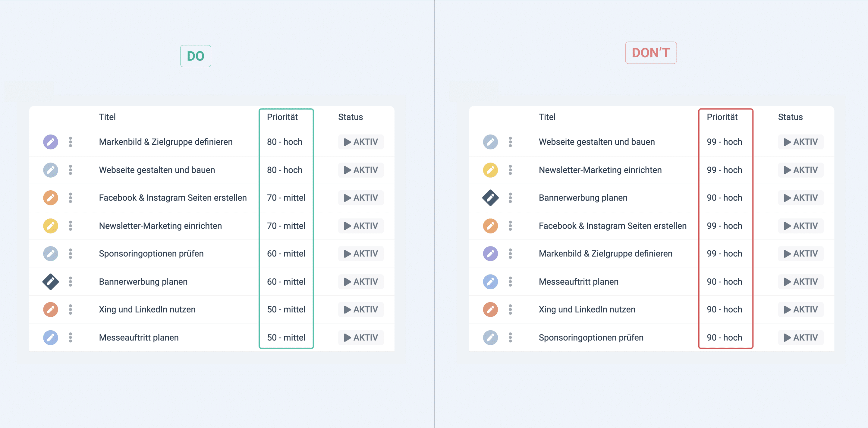Image resolution: width=868 pixels, height=428 pixels.
Task: Open three-dot menu for Webseite gestalten in DO table
Action: tap(71, 170)
